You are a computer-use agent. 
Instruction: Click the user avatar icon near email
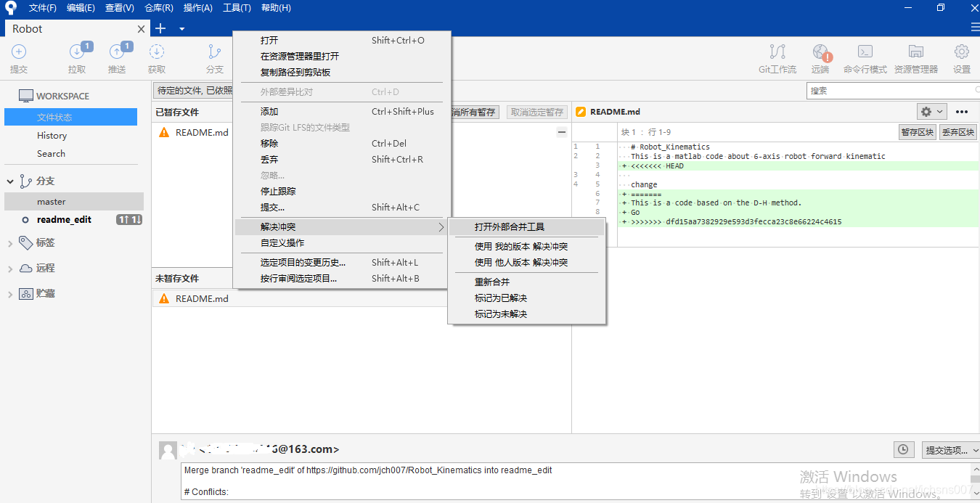pyautogui.click(x=168, y=450)
